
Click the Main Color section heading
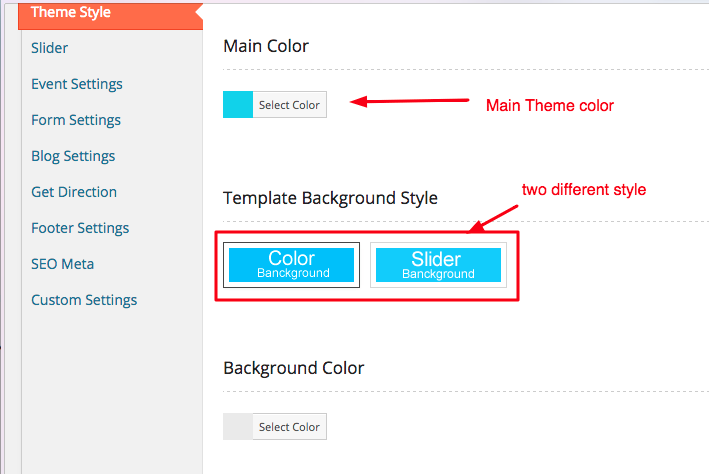pos(266,46)
